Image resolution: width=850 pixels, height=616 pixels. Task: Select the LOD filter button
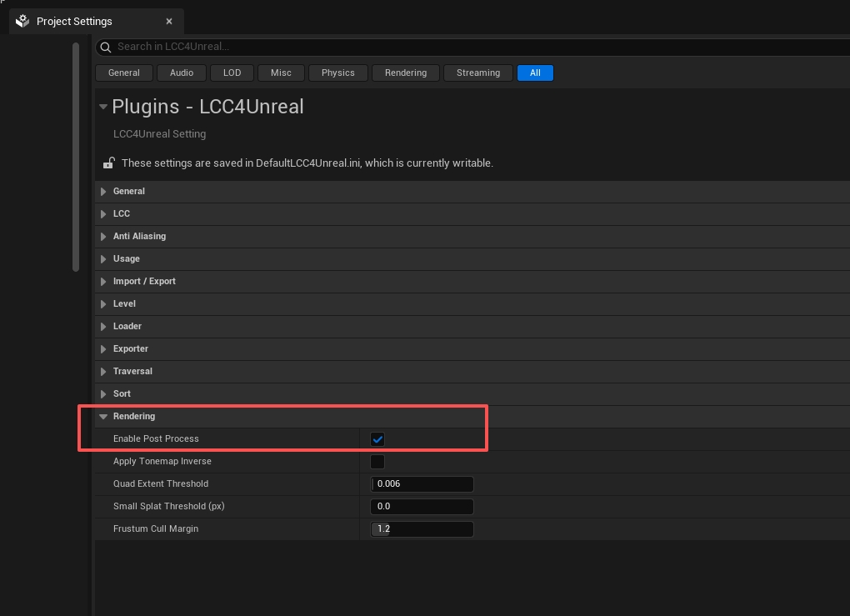coord(232,73)
